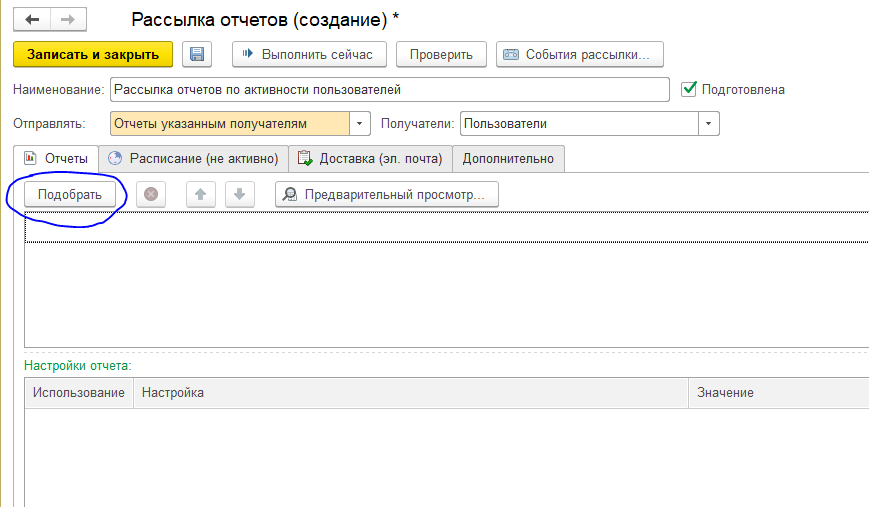
Task: Remove selected report with the delete icon
Action: tap(151, 194)
